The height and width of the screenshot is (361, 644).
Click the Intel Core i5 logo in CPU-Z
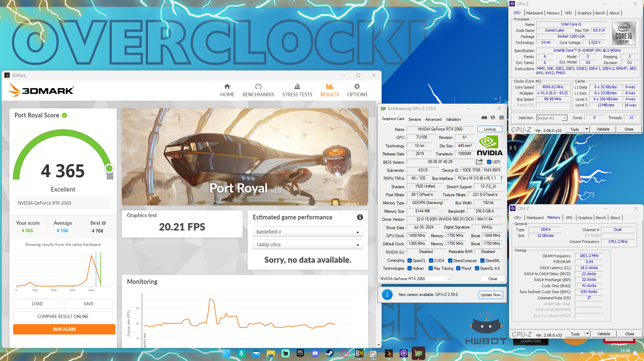624,33
